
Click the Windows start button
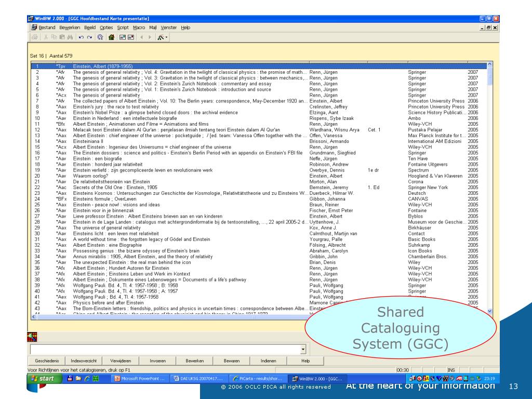[x=45, y=378]
